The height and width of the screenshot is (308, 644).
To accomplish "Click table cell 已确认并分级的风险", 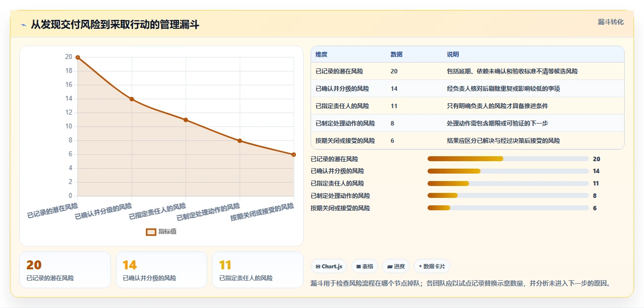I will point(342,89).
